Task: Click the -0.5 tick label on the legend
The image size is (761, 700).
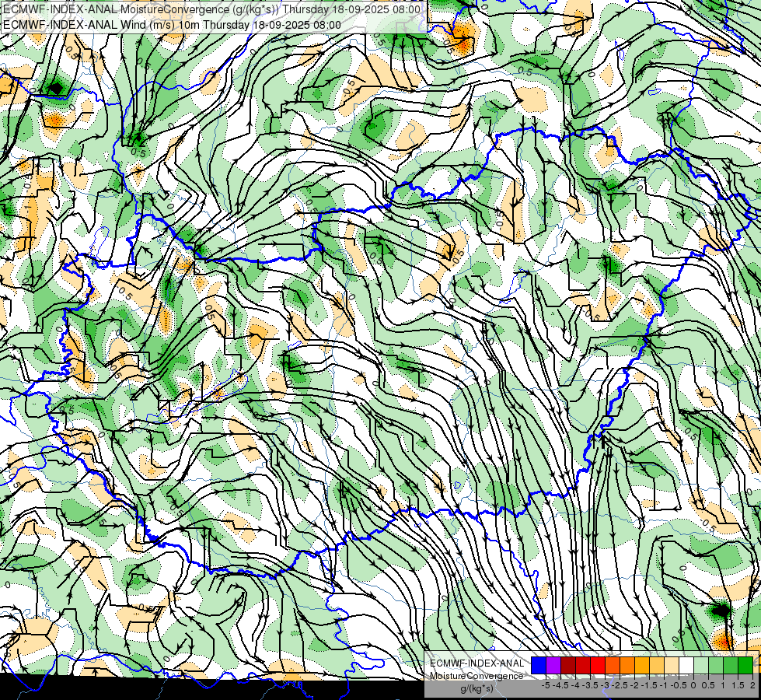Action: coord(679,685)
